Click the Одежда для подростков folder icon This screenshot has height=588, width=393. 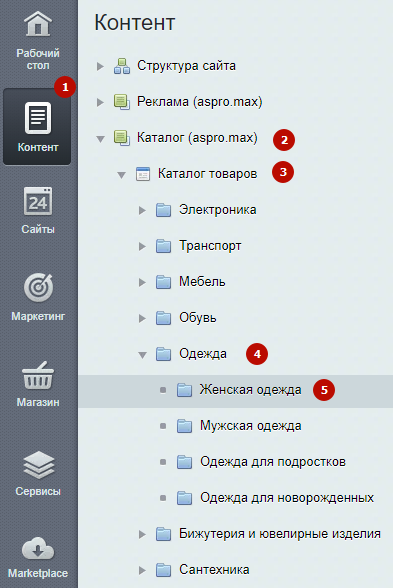click(184, 462)
